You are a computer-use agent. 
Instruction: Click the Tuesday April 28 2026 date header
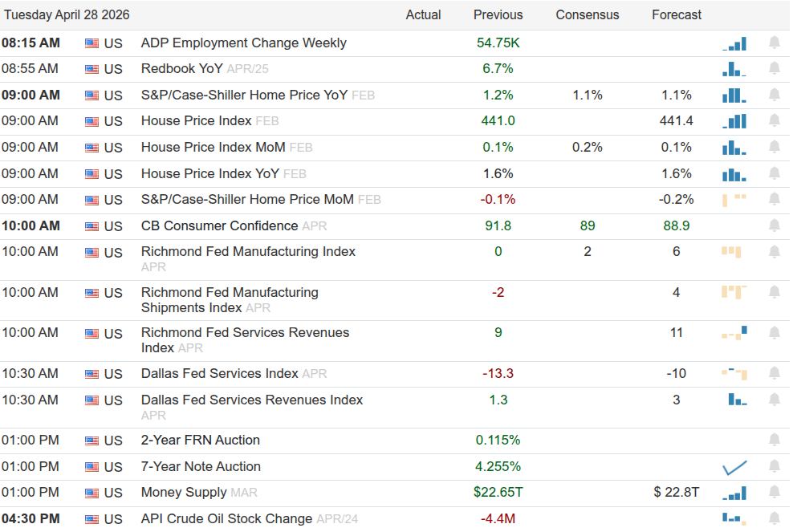67,14
